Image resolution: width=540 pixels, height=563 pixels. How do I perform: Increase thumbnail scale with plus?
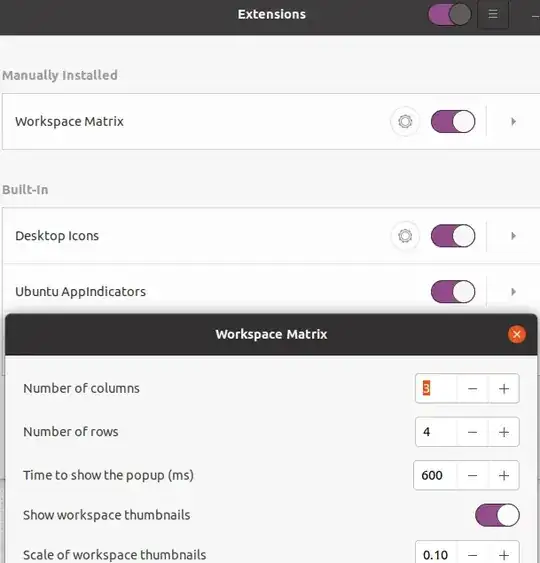tap(504, 555)
